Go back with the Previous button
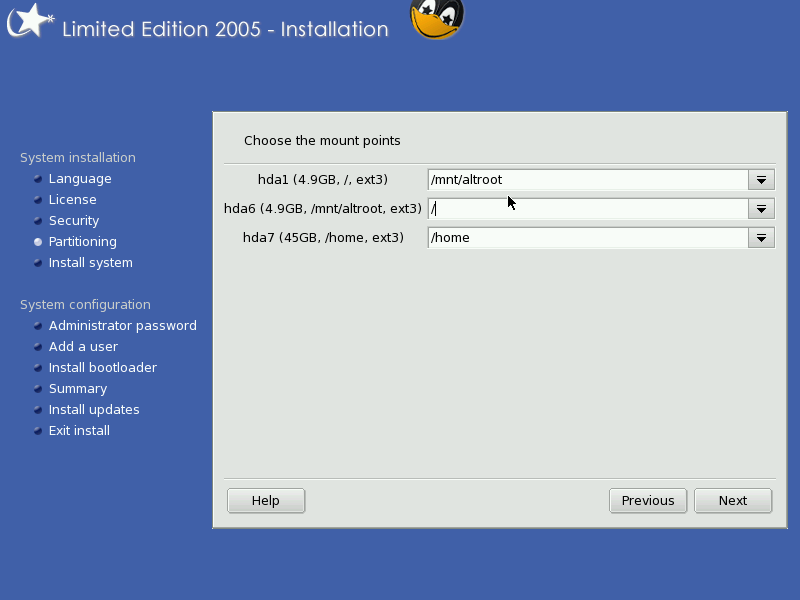Screen dimensions: 800x600 click(648, 501)
